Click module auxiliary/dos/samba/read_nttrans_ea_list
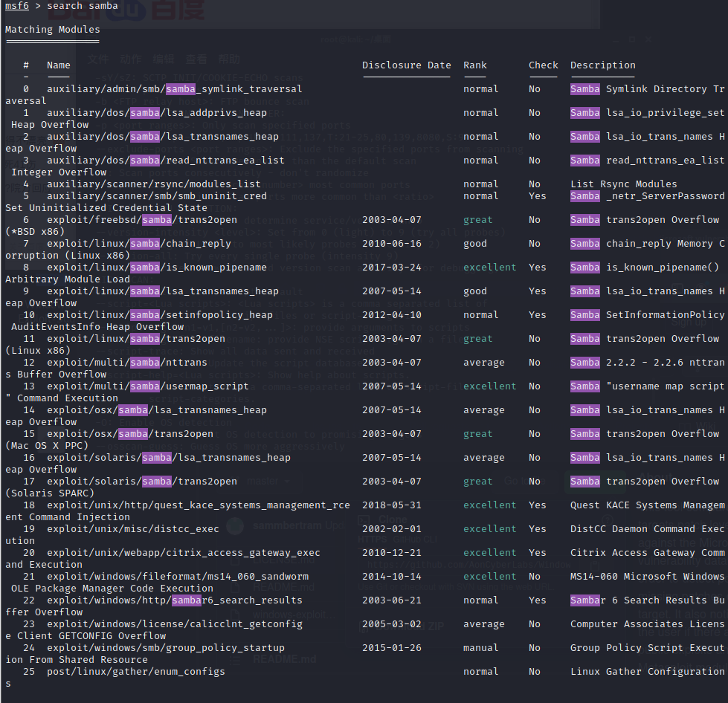Image resolution: width=728 pixels, height=703 pixels. (165, 161)
